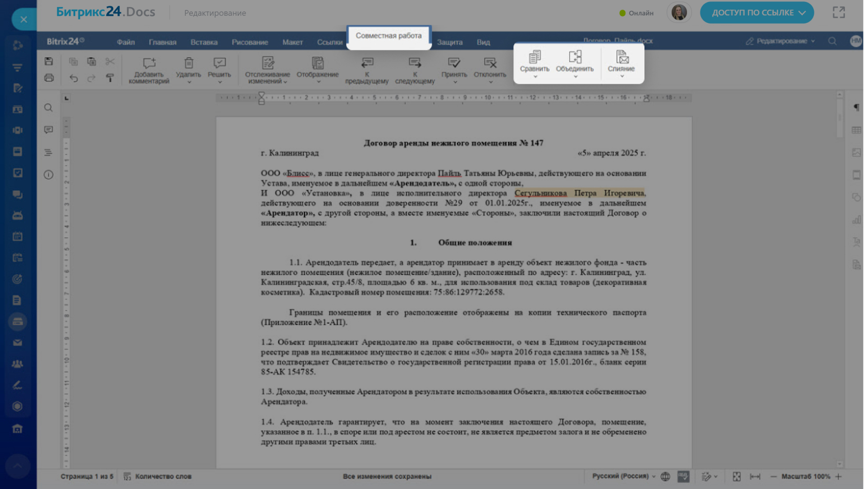
Task: Click Add Comment (Добавить комментарий) icon
Action: (149, 63)
